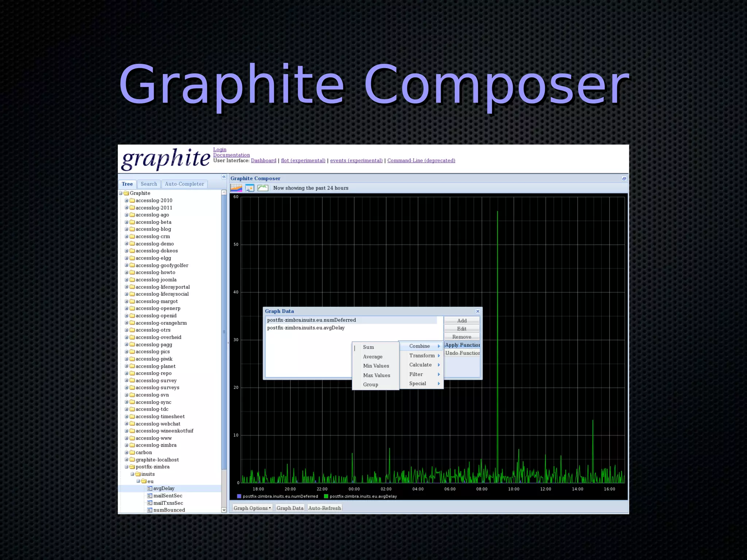
Task: Click the tree scrollbar down arrow
Action: 224,510
